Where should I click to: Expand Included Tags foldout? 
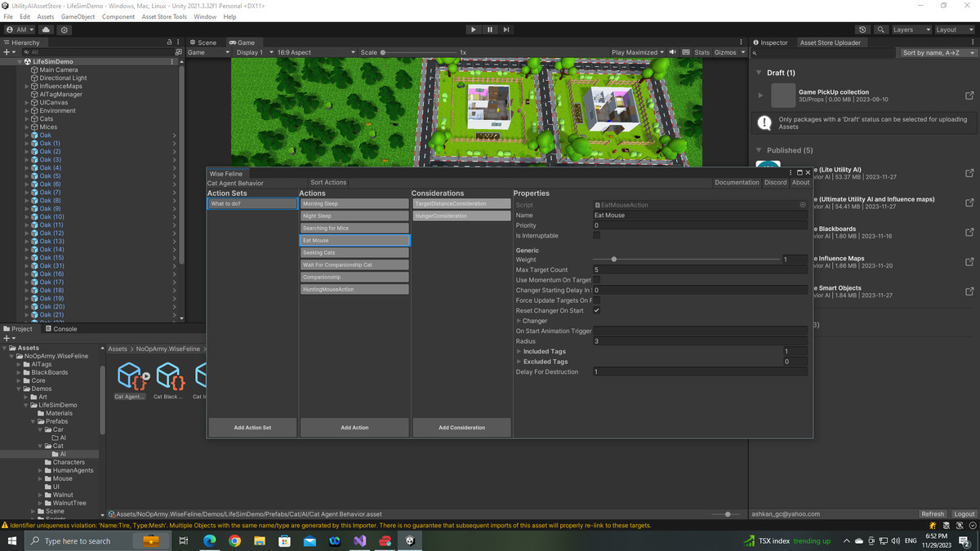point(519,351)
